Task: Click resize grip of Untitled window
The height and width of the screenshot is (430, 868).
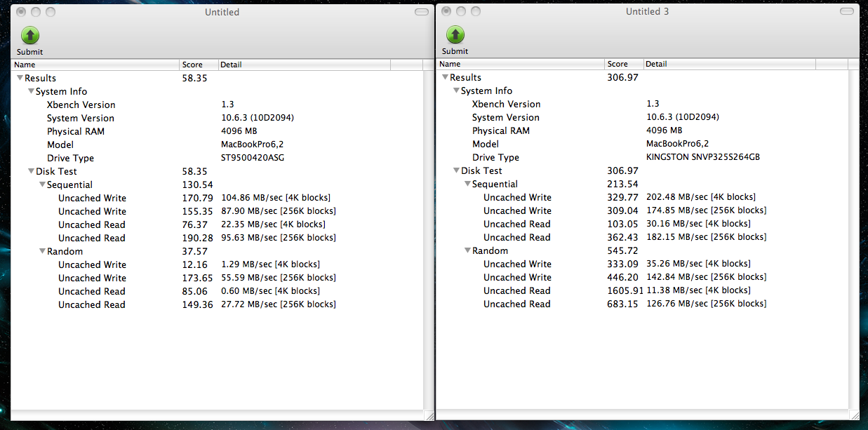Action: (x=429, y=415)
